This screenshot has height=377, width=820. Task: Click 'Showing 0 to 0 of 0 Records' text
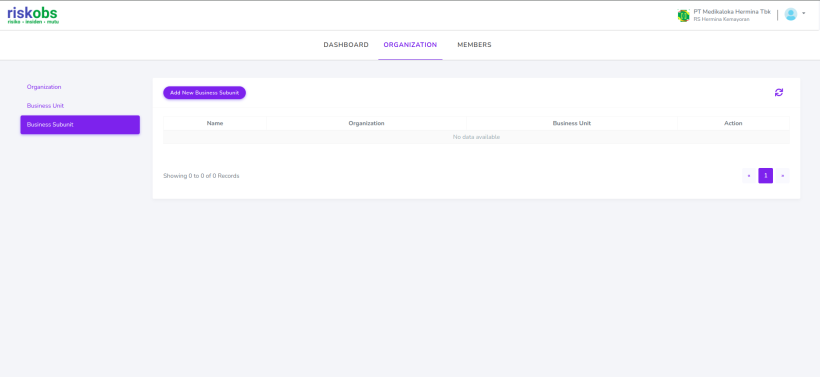(201, 176)
